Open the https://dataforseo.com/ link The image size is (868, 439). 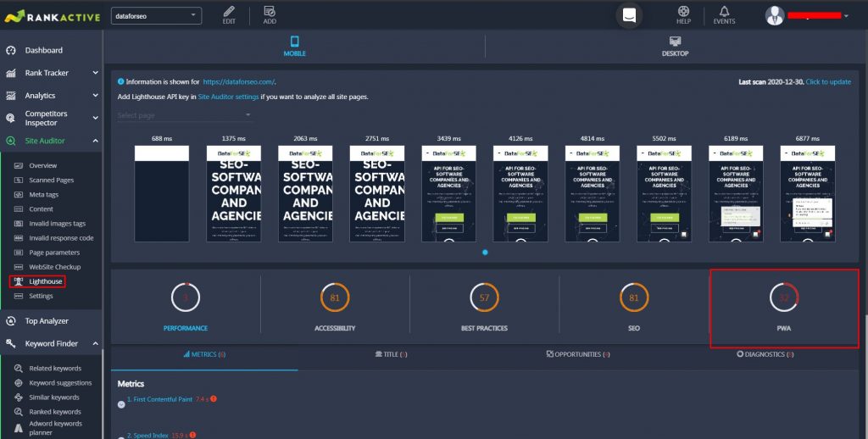coord(238,82)
